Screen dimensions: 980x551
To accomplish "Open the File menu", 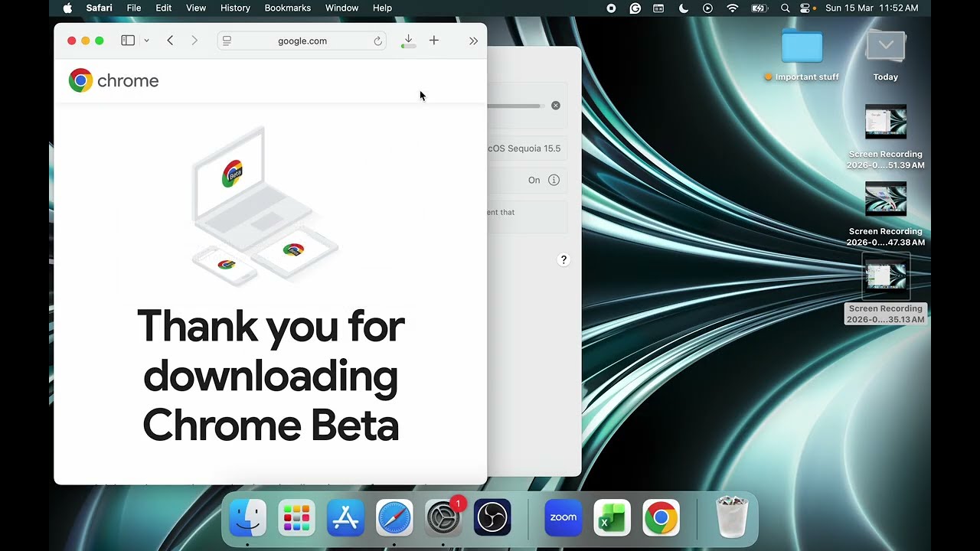I will [134, 8].
